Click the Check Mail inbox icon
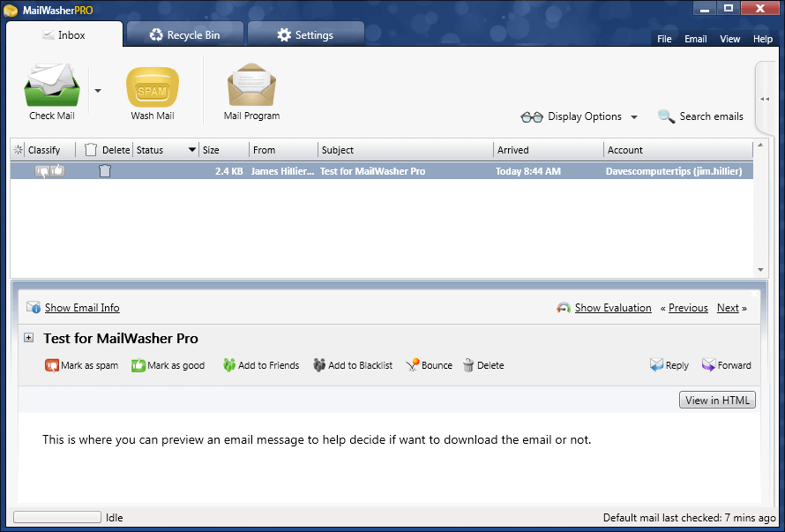The height and width of the screenshot is (532, 785). (51, 85)
